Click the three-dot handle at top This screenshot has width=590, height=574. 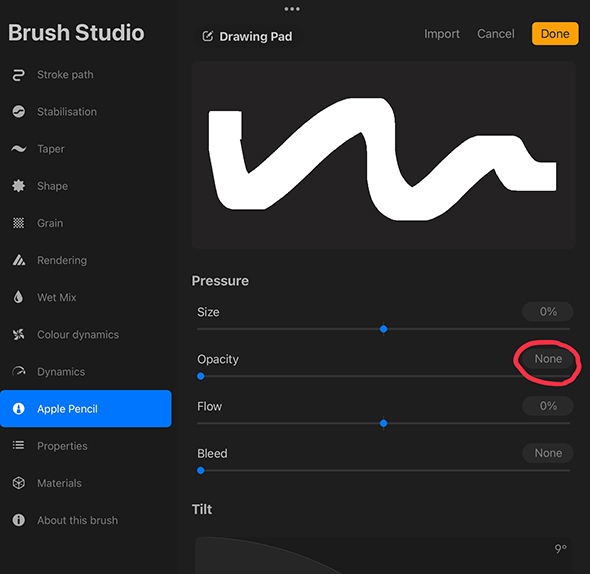292,9
